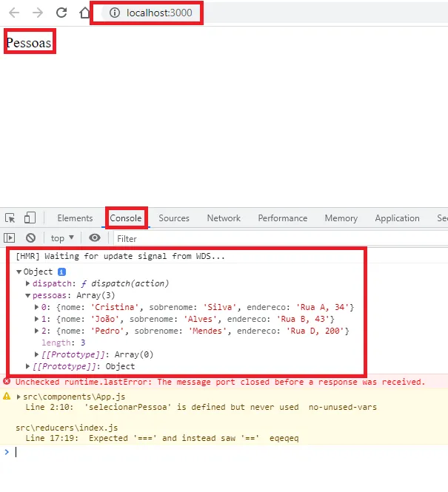Reload the localhost page

click(61, 13)
